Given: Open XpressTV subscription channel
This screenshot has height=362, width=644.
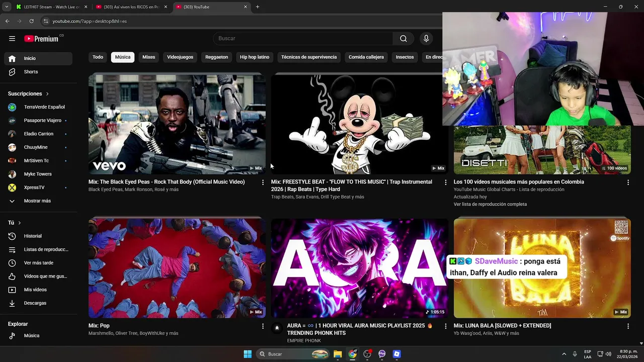Looking at the screenshot, I should click(x=38, y=188).
